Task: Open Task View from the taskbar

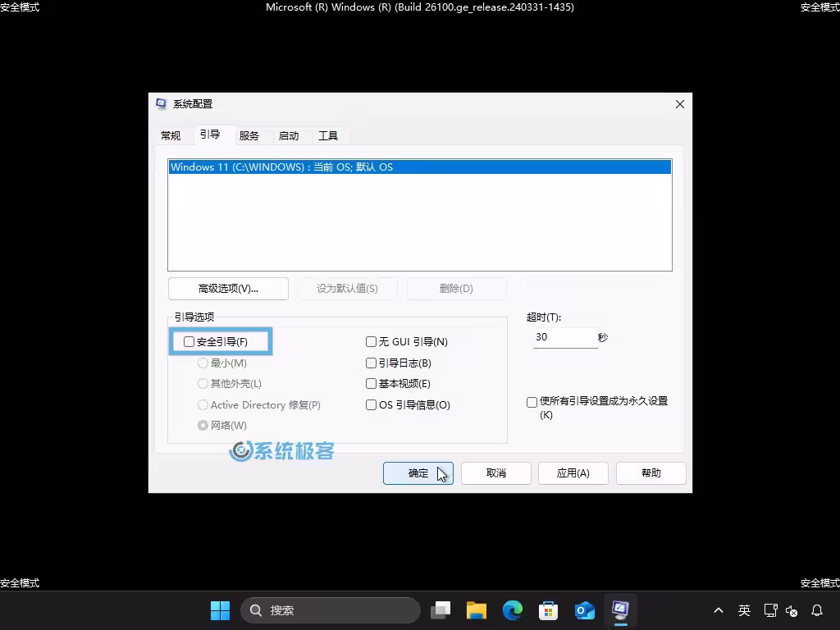Action: coord(441,610)
